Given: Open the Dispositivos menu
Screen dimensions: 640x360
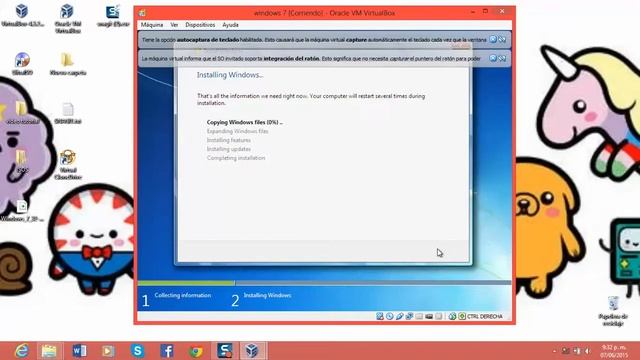Looking at the screenshot, I should [x=200, y=25].
